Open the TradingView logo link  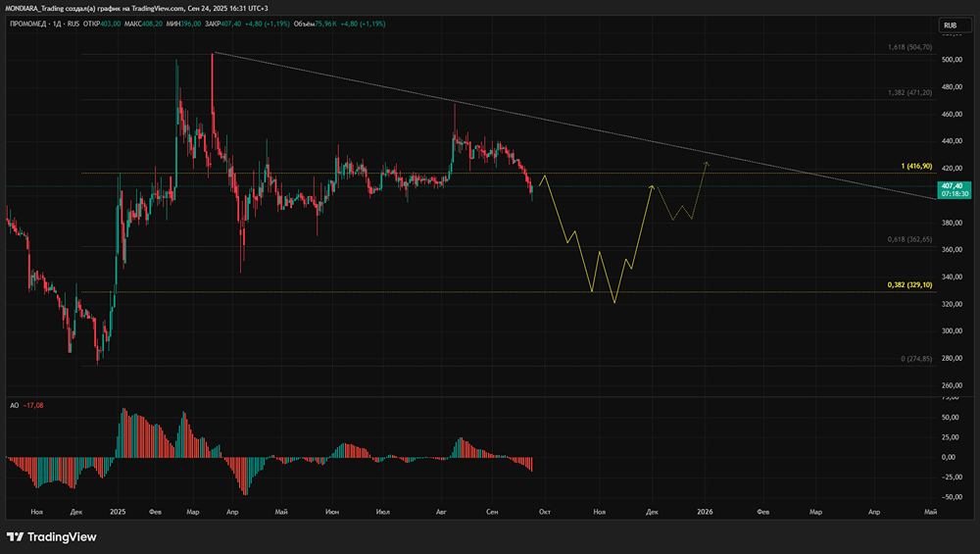tap(52, 536)
